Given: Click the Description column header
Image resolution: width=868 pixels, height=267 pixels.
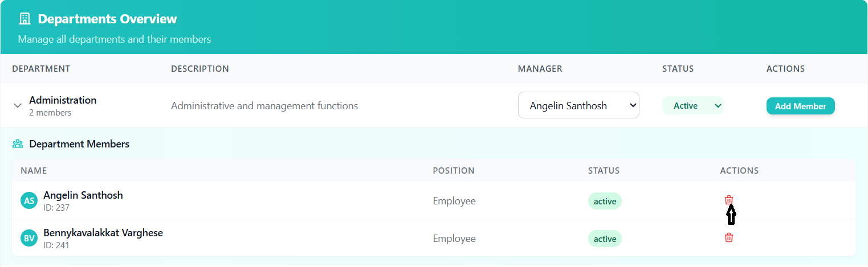Looking at the screenshot, I should point(199,69).
